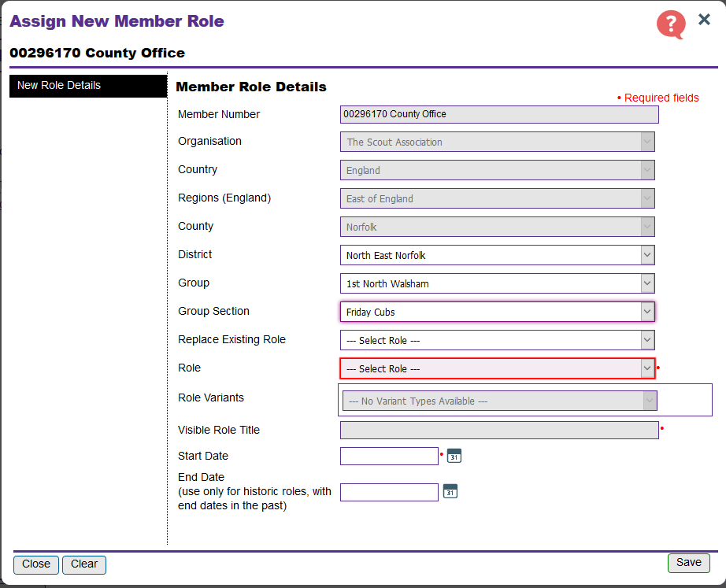Click the Start Date input field
Screen dimensions: 726x588
389,456
